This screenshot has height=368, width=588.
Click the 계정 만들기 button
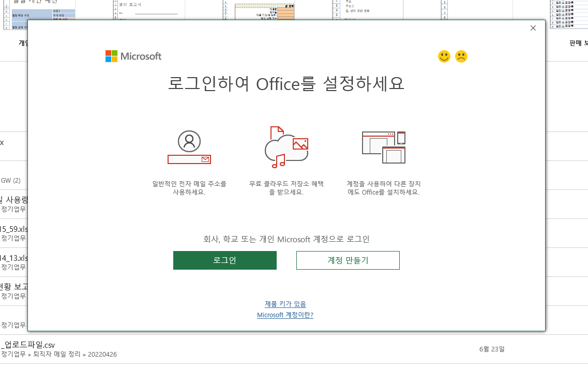pyautogui.click(x=348, y=260)
